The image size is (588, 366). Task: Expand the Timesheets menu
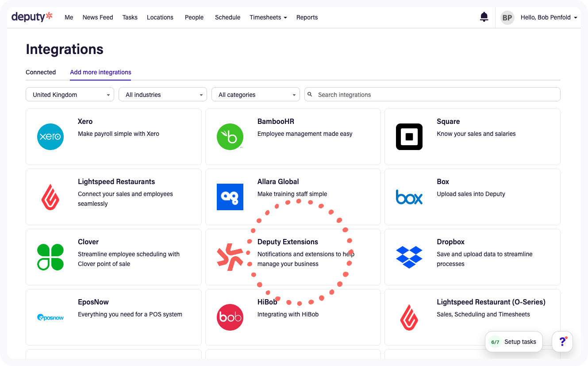click(x=268, y=17)
